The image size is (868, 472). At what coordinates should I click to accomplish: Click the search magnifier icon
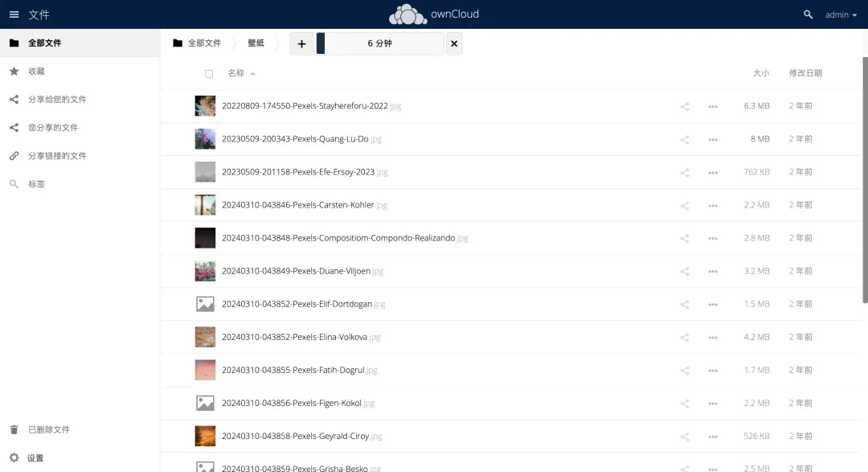click(x=808, y=14)
